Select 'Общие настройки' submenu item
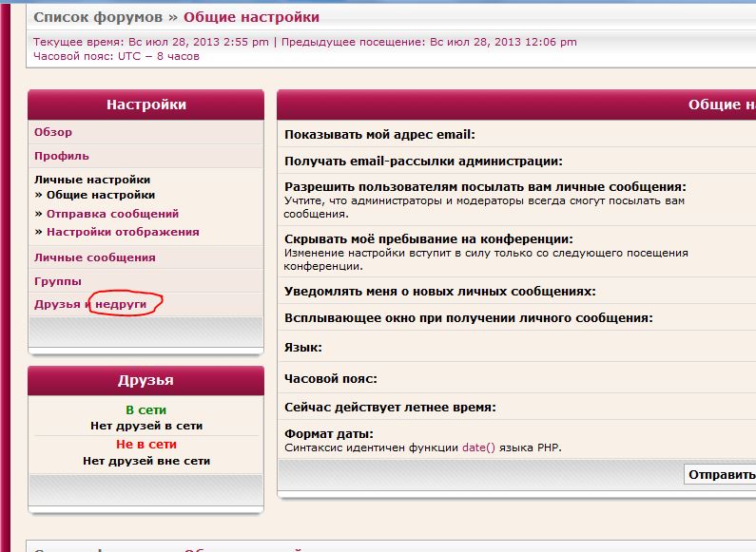Viewport: 756px width, 552px height. pyautogui.click(x=101, y=195)
